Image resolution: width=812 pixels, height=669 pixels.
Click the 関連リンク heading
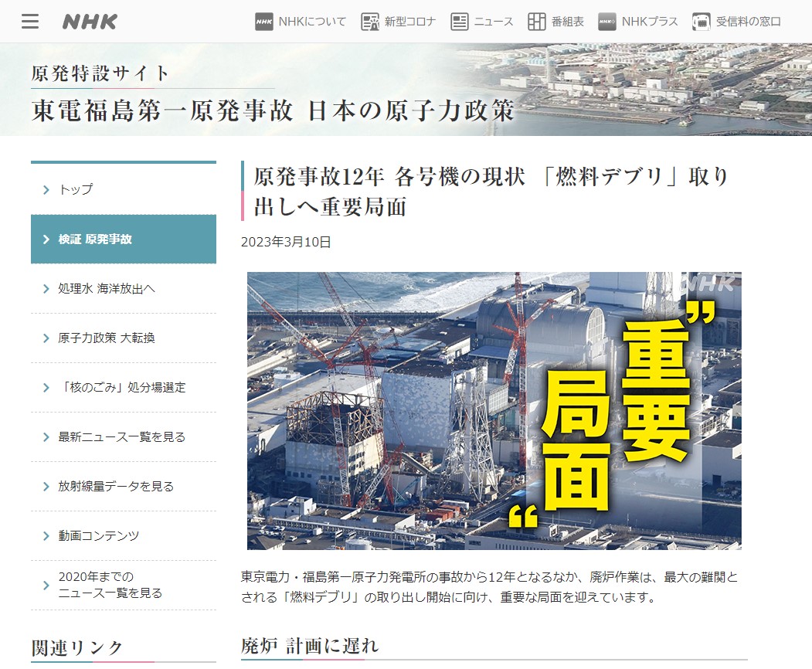point(77,648)
